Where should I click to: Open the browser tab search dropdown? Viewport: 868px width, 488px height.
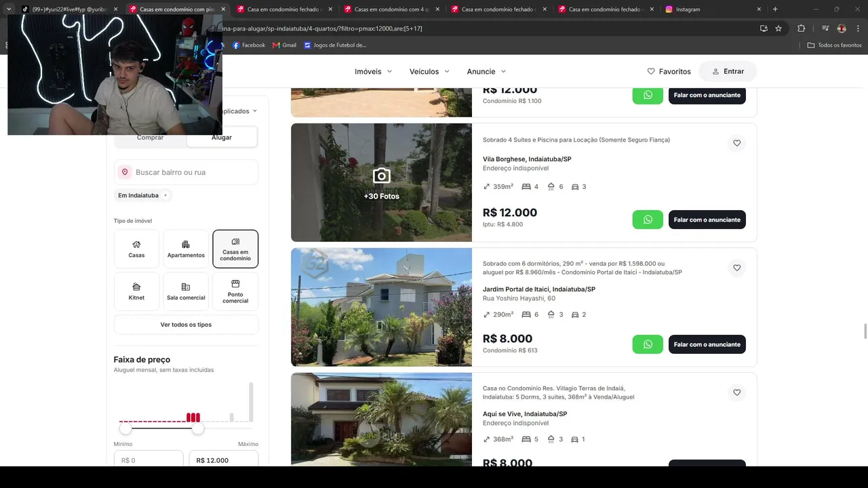pyautogui.click(x=9, y=9)
